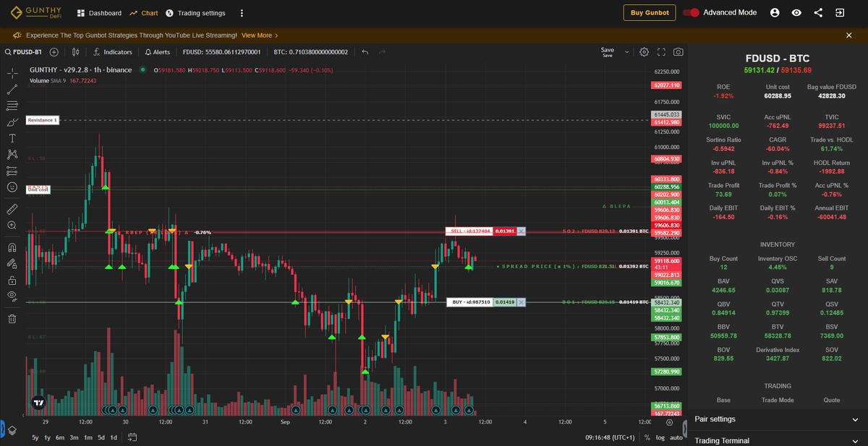Select the trend line drawing tool

click(x=12, y=90)
